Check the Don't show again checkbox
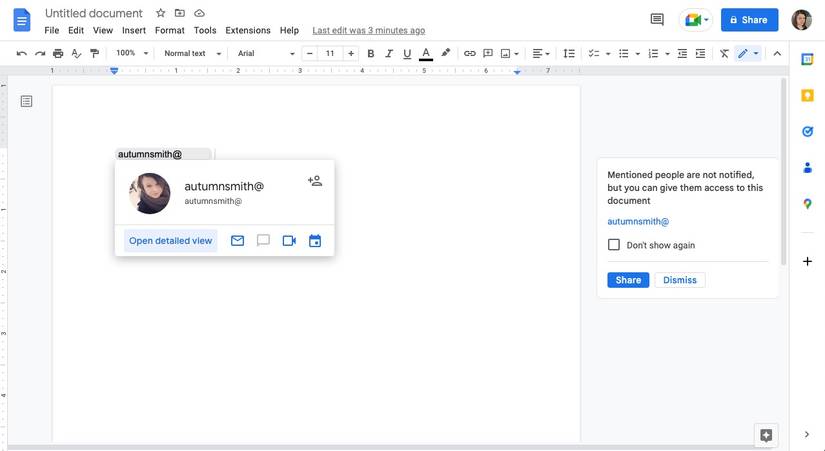This screenshot has height=451, width=825. [613, 245]
